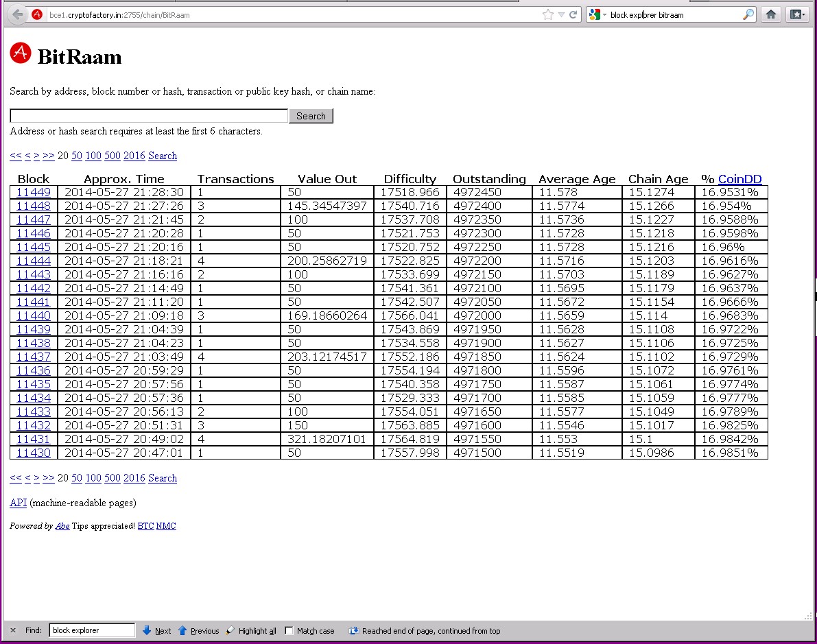Enable the Match case checkbox

tap(289, 630)
